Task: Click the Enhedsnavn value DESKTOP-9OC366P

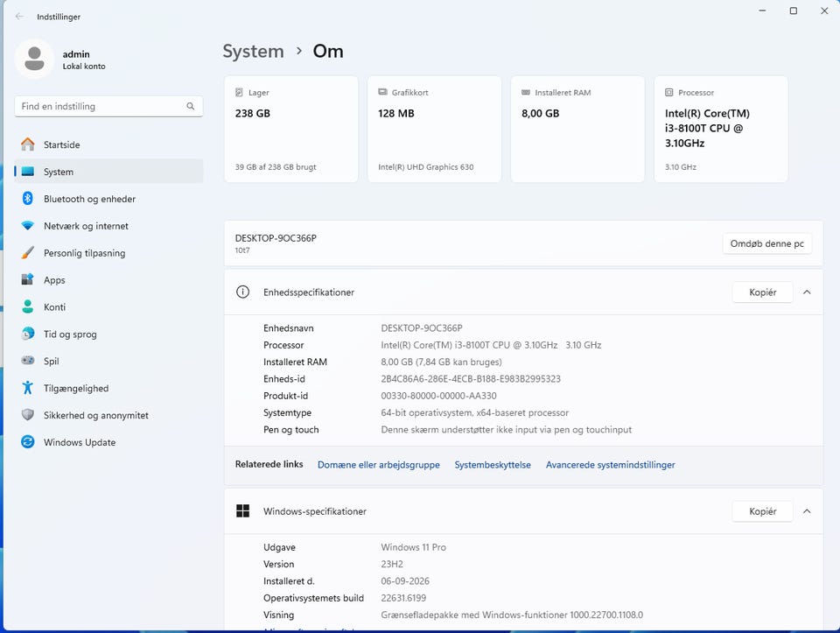Action: point(422,328)
